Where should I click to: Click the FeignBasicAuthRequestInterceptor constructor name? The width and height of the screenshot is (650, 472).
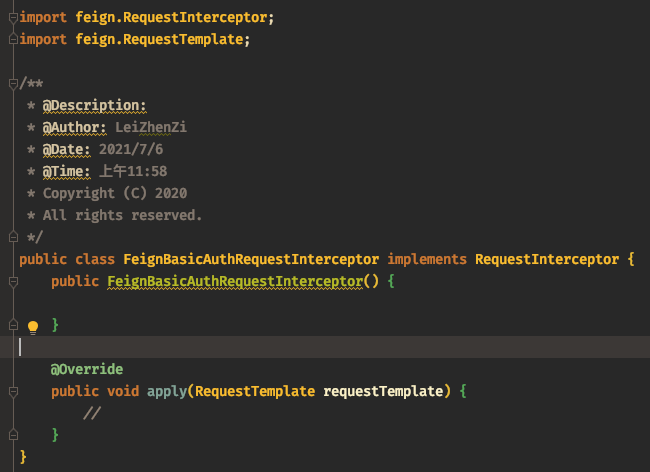coord(235,281)
